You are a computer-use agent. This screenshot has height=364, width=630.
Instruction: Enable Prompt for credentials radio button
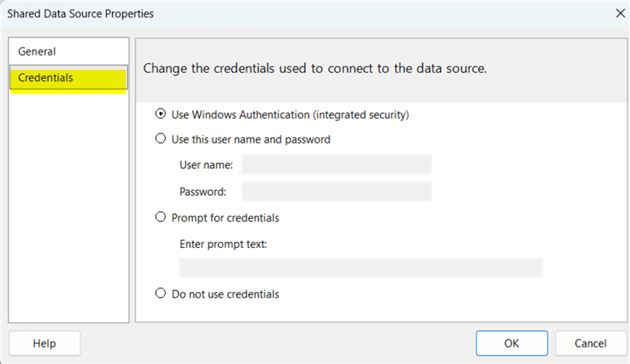point(161,218)
